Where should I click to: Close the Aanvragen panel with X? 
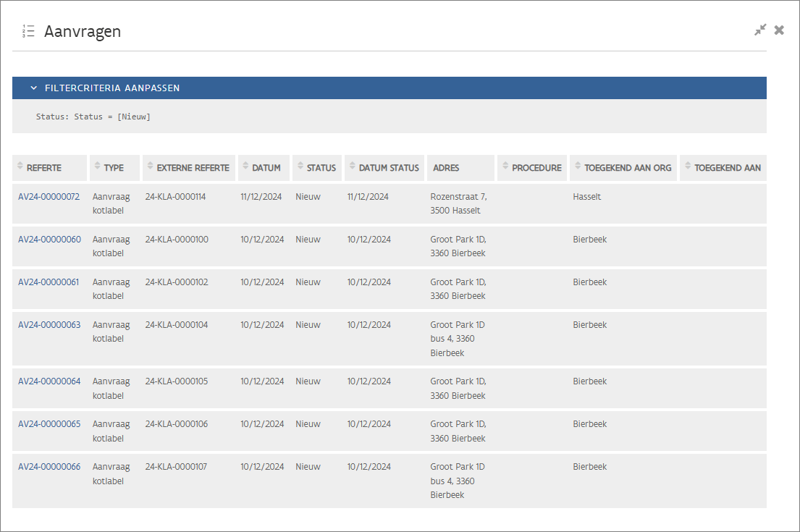779,30
